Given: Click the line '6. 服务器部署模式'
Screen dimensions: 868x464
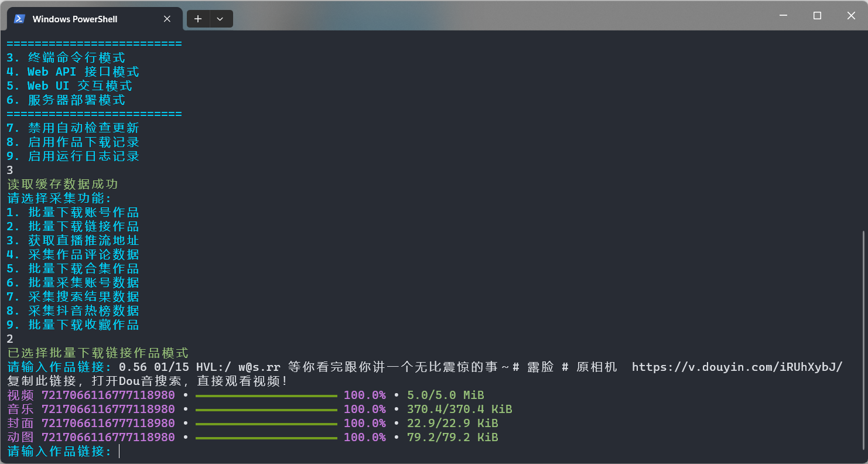Looking at the screenshot, I should pyautogui.click(x=66, y=100).
